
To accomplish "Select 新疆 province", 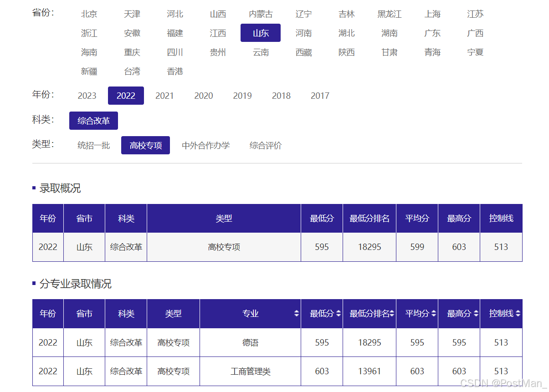I will pyautogui.click(x=89, y=71).
